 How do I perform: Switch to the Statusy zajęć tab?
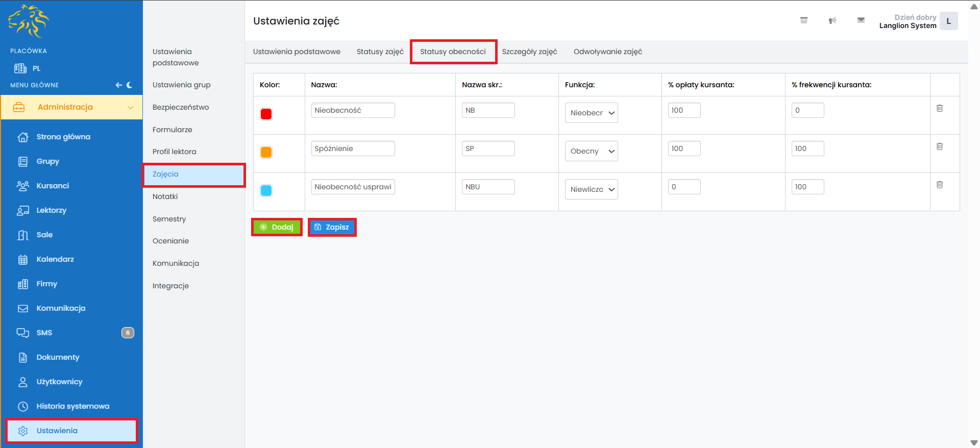click(x=380, y=52)
